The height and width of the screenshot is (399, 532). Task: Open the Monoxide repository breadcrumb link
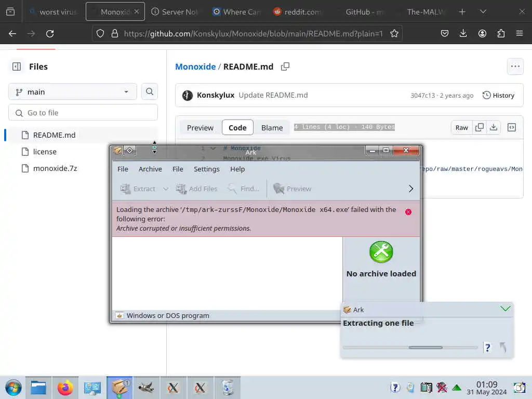tap(195, 66)
